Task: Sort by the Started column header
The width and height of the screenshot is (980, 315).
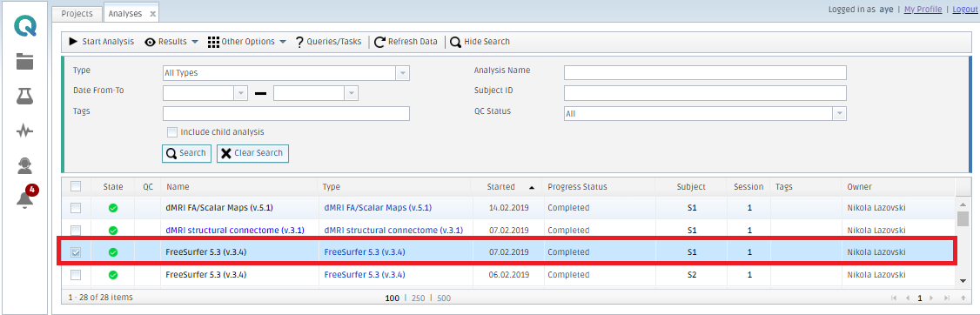Action: point(501,187)
